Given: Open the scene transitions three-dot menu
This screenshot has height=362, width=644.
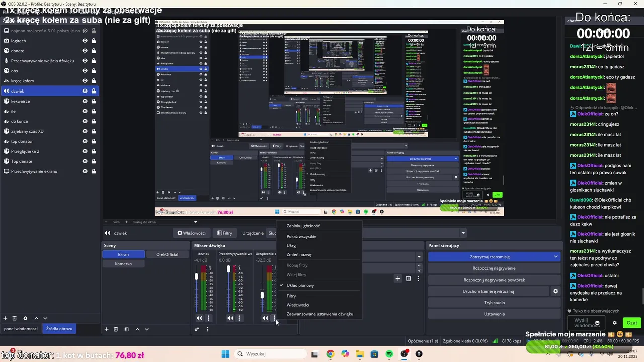Looking at the screenshot, I should [418, 278].
